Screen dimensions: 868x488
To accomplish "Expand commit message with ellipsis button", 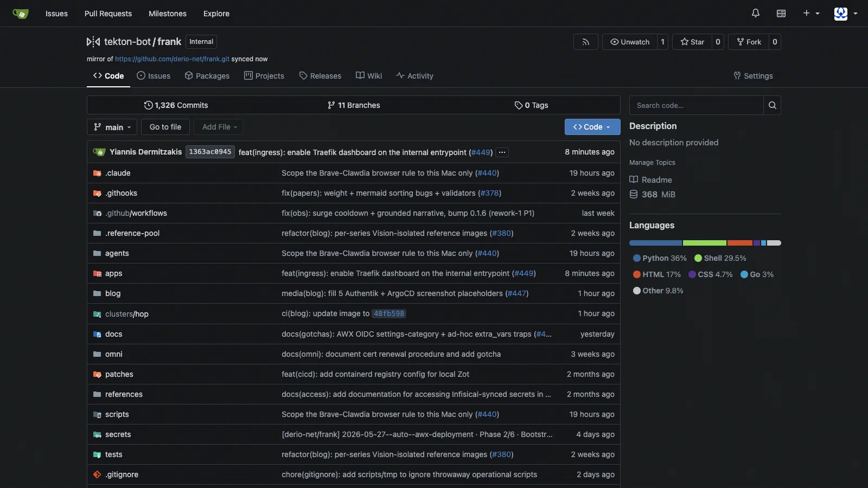I will click(502, 152).
